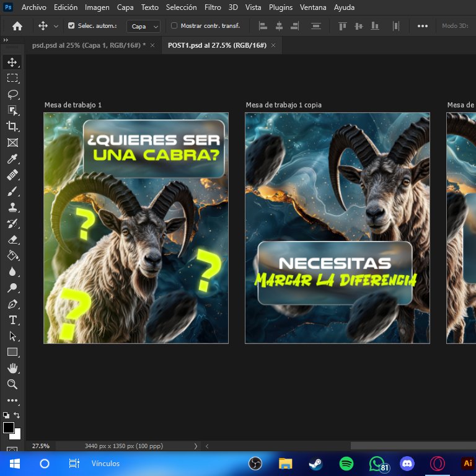476x476 pixels.
Task: Select the Blur tool
Action: tap(12, 271)
